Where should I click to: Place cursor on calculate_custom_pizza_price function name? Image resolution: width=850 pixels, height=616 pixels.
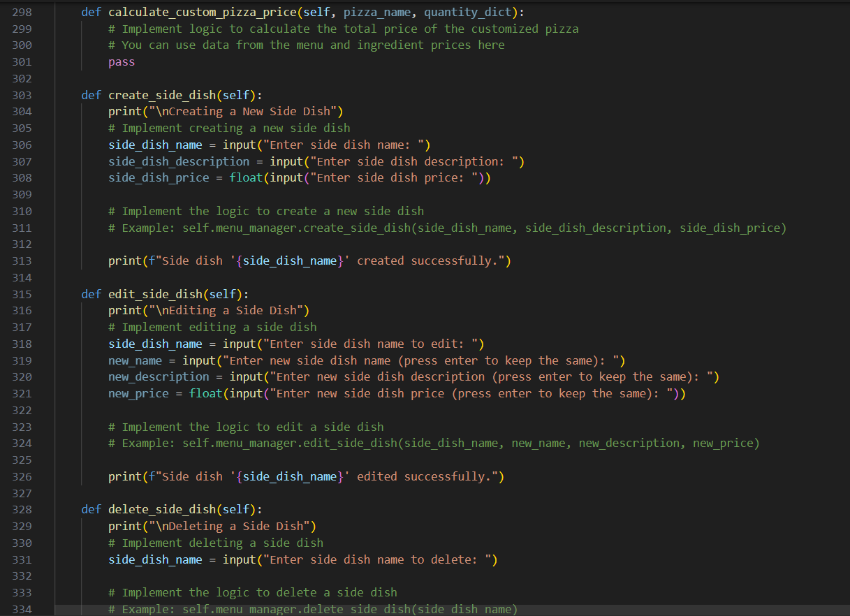[x=203, y=13]
